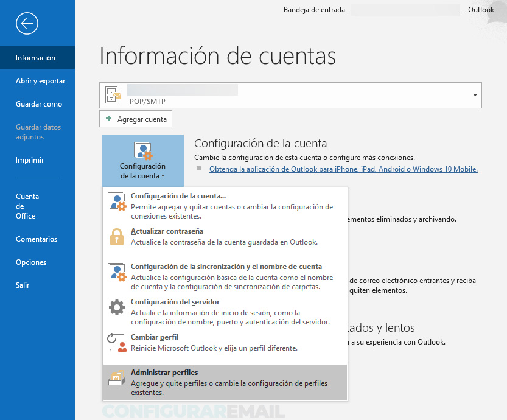Click the 'Bandeja de entrada' window title text
The height and width of the screenshot is (420, 507).
coord(314,10)
